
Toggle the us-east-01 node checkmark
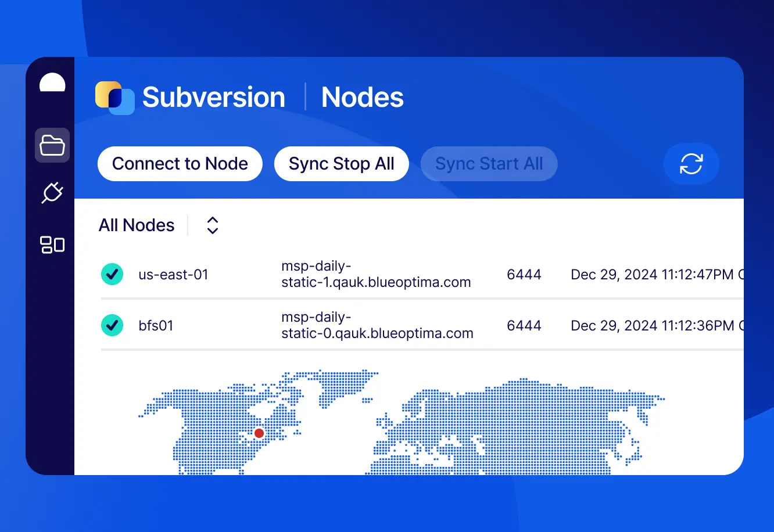[112, 274]
